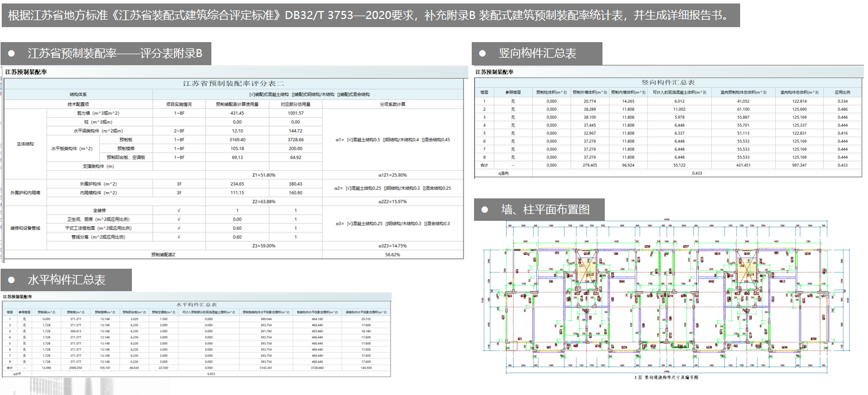Click the 水平梁类构件 total 144.72

pyautogui.click(x=295, y=131)
